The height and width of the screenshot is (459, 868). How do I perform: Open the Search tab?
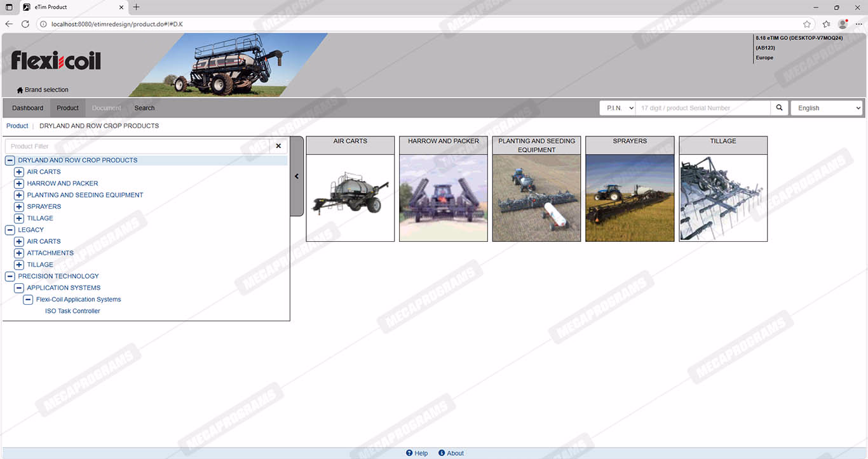coord(144,108)
